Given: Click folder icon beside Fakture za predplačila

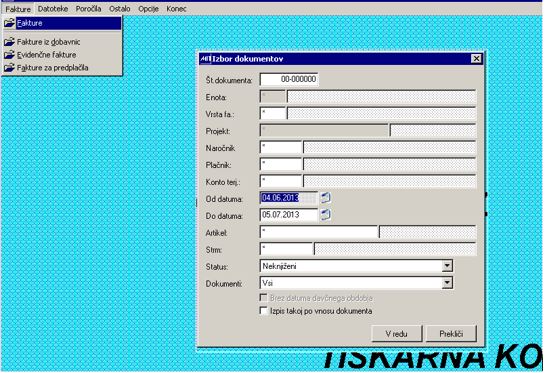Looking at the screenshot, I should (9, 68).
